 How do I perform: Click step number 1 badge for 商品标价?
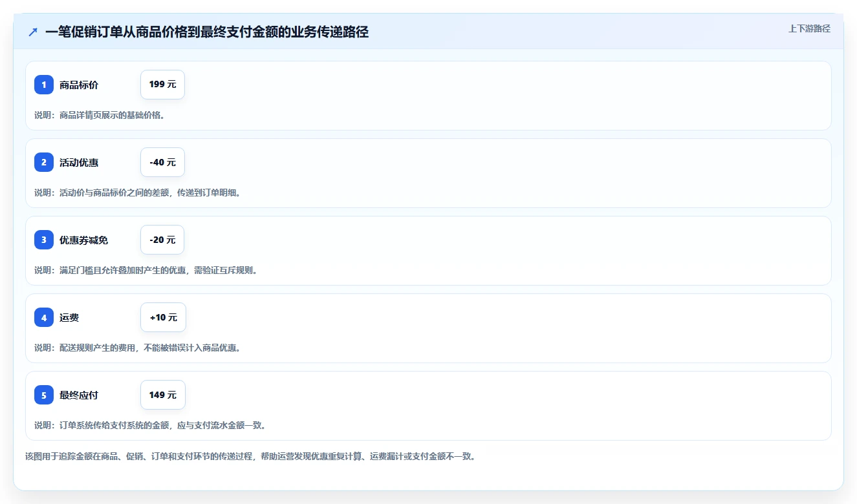coord(44,85)
